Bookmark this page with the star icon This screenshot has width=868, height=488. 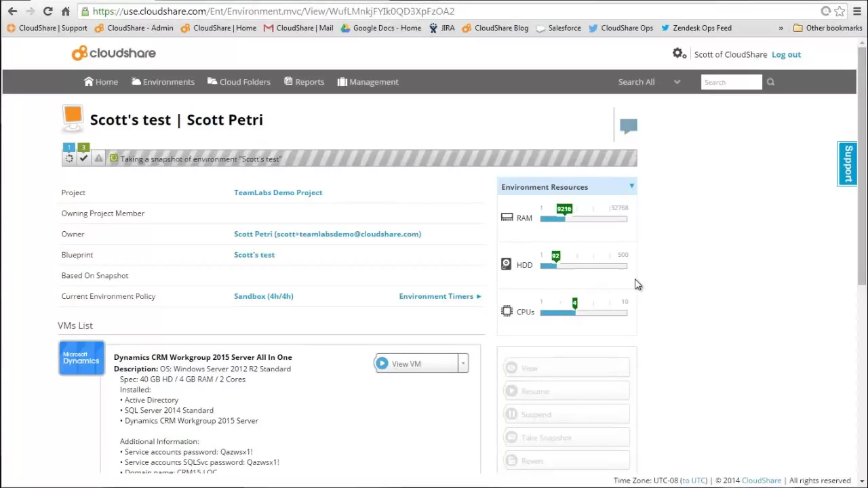click(840, 11)
